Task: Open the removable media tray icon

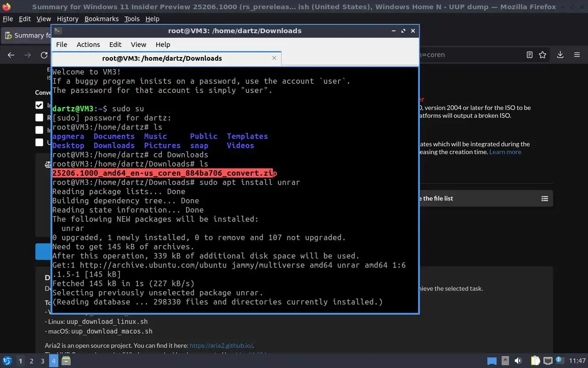Action: pos(505,361)
